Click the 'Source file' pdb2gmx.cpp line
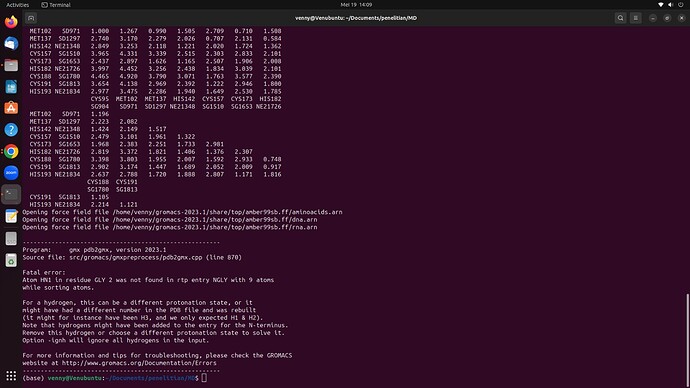 pos(132,257)
